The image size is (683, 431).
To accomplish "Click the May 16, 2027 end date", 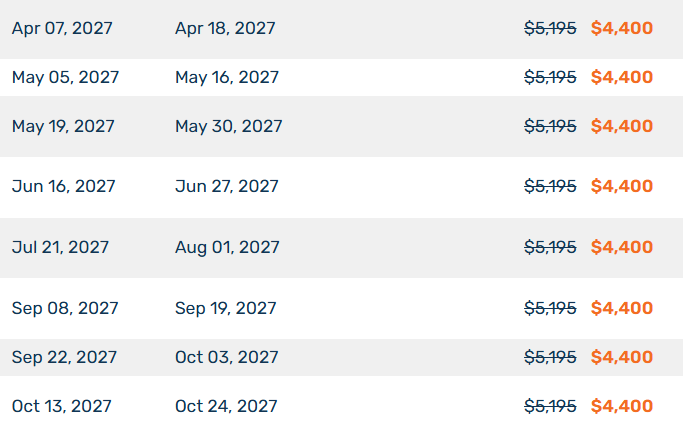I will pyautogui.click(x=227, y=78).
